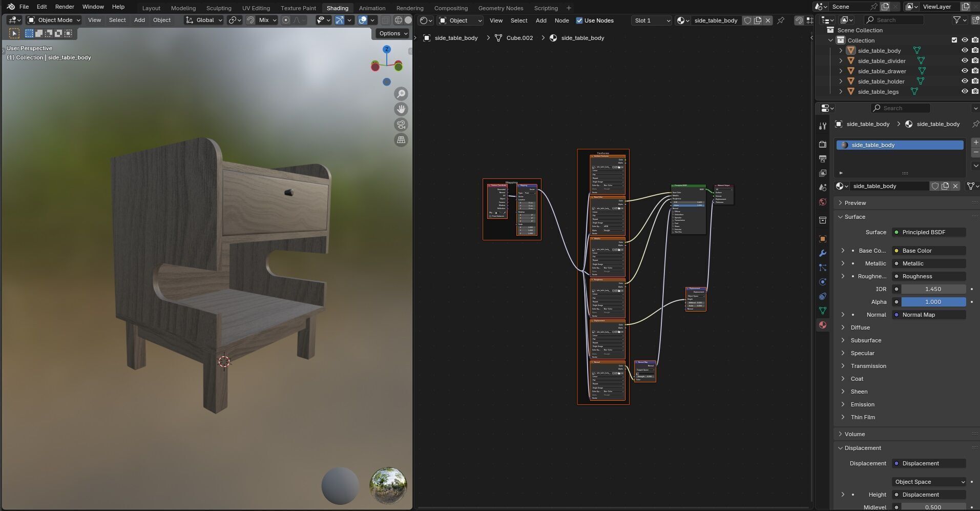Open the Material properties tab icon

[x=823, y=325]
